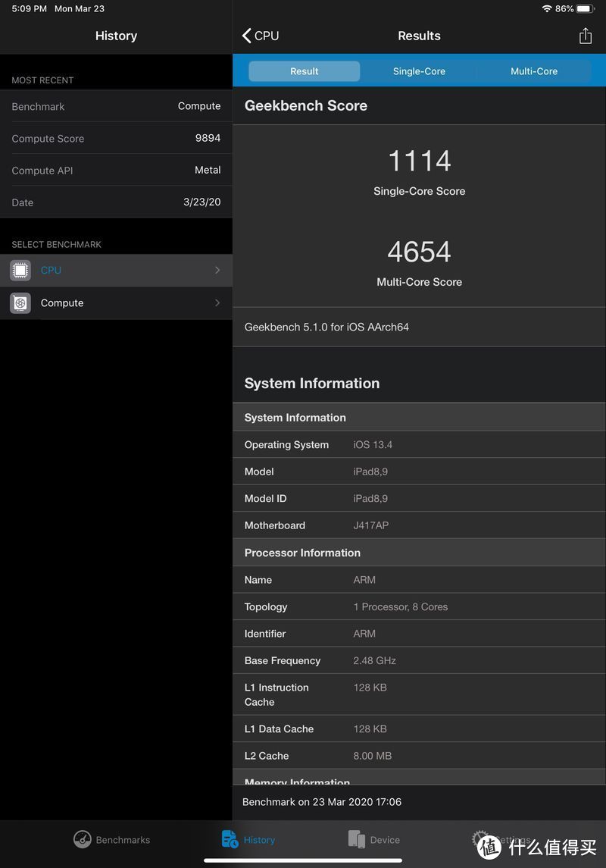The width and height of the screenshot is (606, 868).
Task: Click the Benchmarks gauge icon
Action: 83,839
